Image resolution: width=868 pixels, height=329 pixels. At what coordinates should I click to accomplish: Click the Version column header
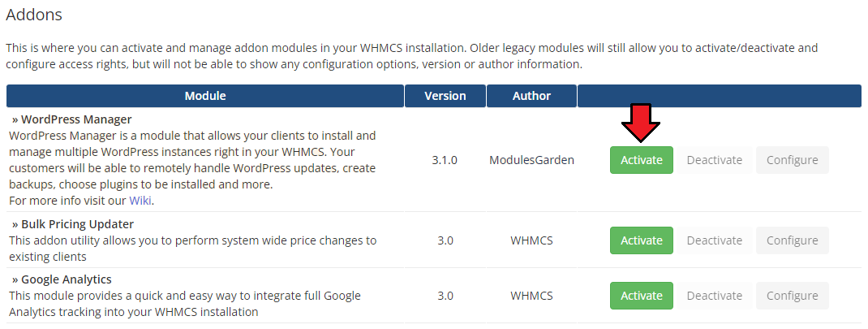click(x=445, y=96)
